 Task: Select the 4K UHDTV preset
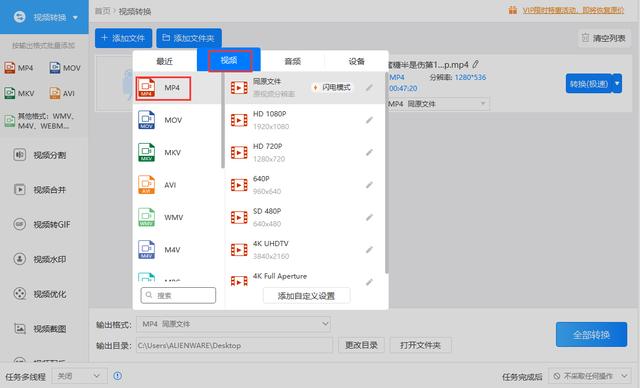[305, 250]
